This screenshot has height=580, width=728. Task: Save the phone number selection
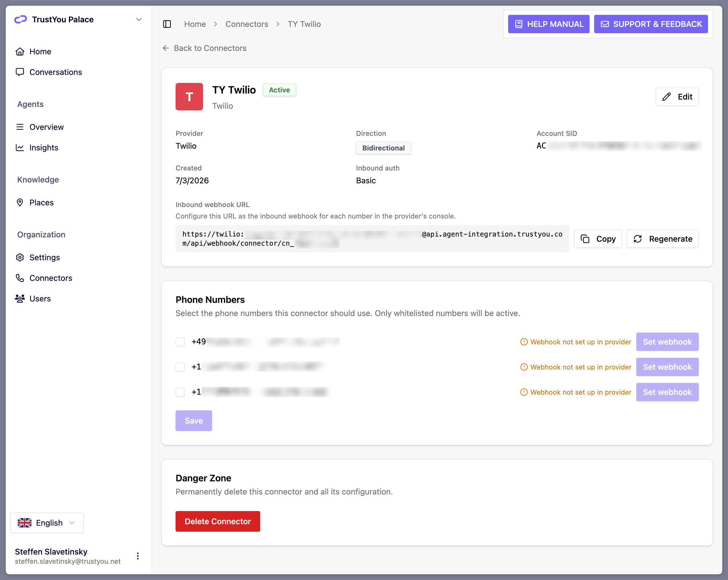pyautogui.click(x=194, y=421)
